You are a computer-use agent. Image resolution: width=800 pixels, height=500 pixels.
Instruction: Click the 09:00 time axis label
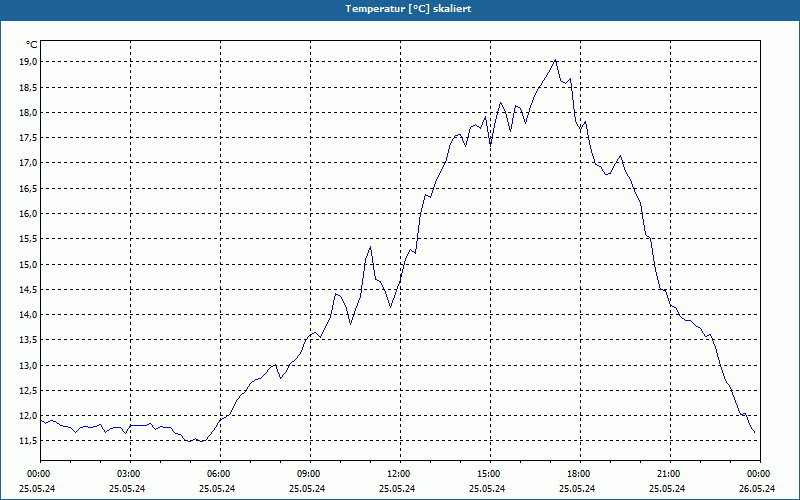[310, 474]
